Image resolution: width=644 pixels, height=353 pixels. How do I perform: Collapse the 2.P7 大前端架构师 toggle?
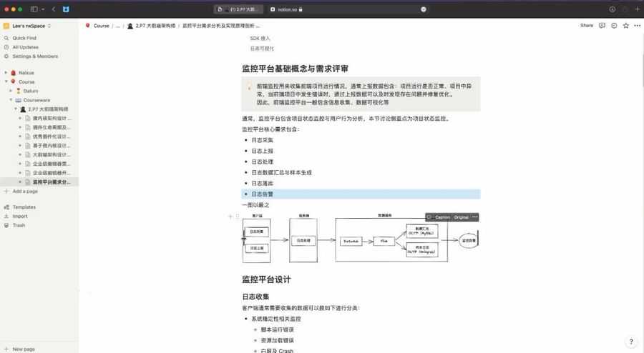click(16, 109)
